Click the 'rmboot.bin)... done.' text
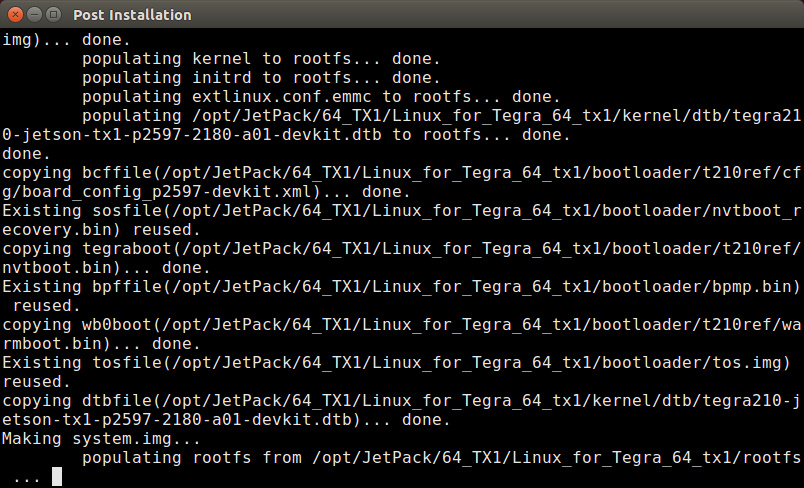The width and height of the screenshot is (804, 488). pyautogui.click(x=102, y=344)
